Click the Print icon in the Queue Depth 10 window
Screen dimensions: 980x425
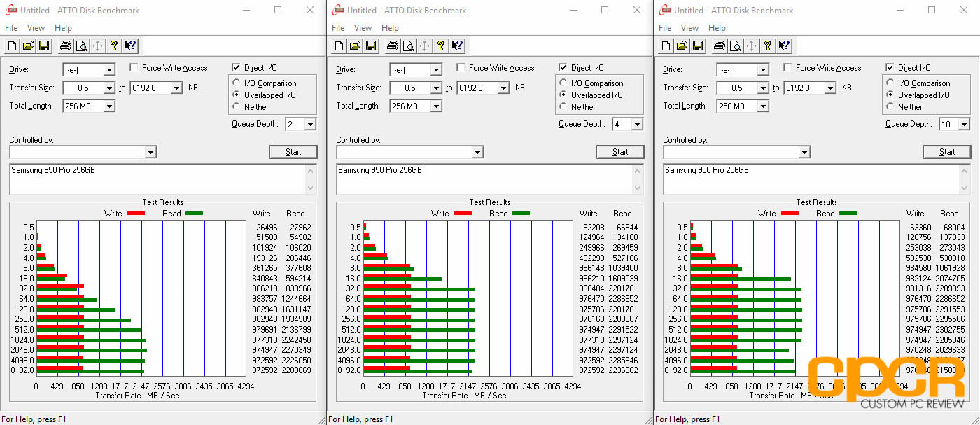[x=720, y=46]
